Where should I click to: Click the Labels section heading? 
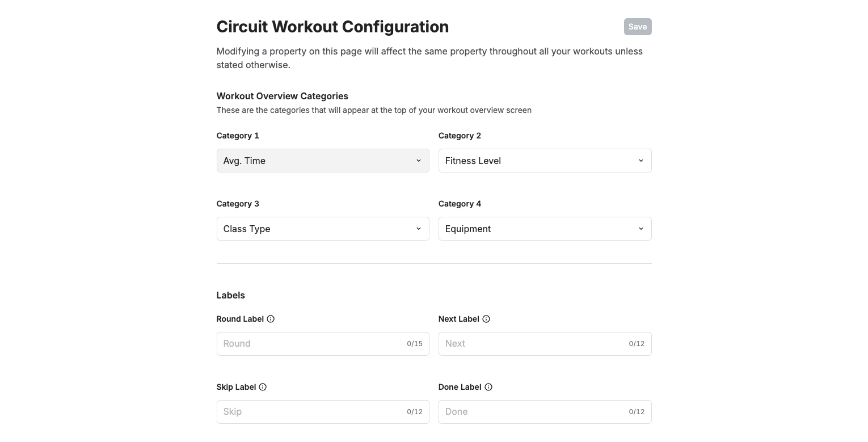231,295
